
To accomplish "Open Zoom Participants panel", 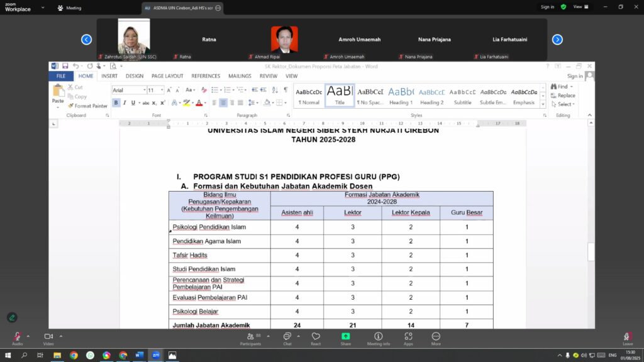I will click(250, 339).
